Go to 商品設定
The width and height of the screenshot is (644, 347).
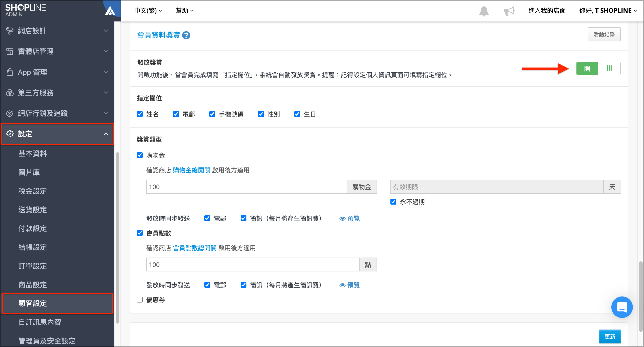[x=32, y=285]
